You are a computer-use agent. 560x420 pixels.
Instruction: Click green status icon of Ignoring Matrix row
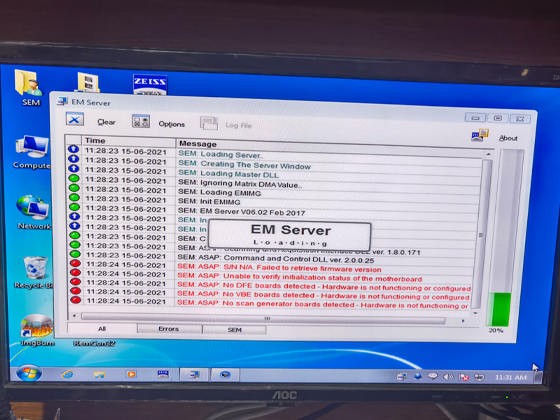[x=74, y=178]
